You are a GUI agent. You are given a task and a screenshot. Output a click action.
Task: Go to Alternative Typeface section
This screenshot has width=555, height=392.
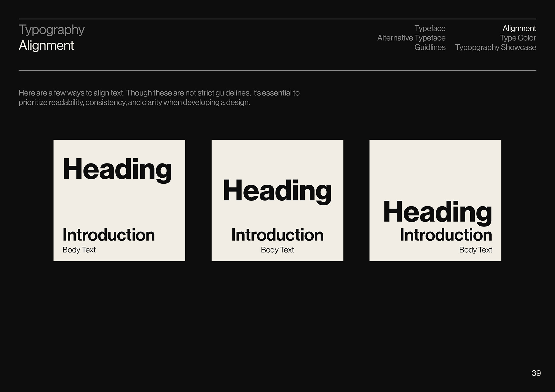(x=411, y=38)
